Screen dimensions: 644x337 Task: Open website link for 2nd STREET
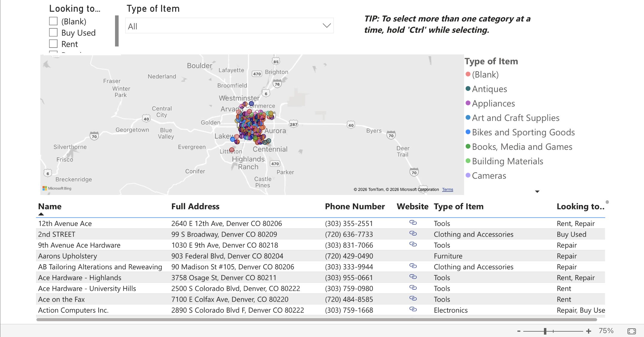click(413, 233)
